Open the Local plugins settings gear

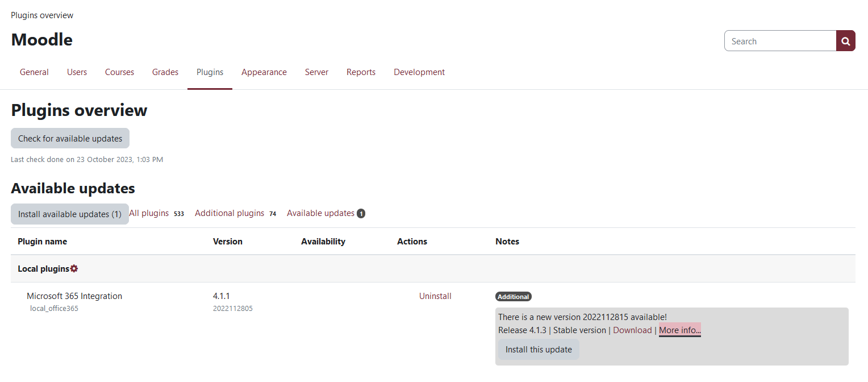pyautogui.click(x=74, y=268)
